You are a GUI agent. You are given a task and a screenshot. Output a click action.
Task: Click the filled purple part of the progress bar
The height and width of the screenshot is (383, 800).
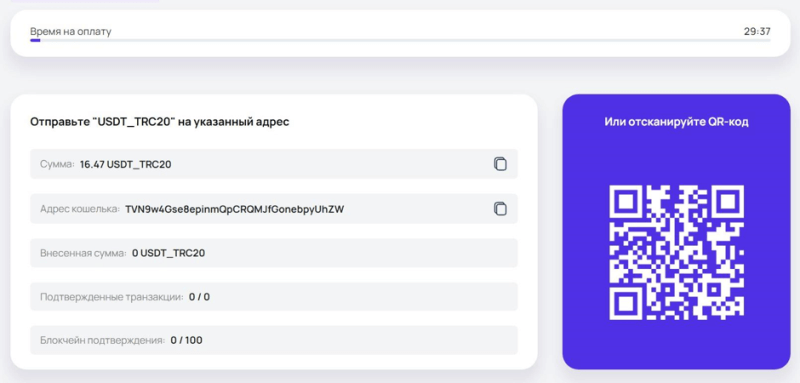click(35, 40)
